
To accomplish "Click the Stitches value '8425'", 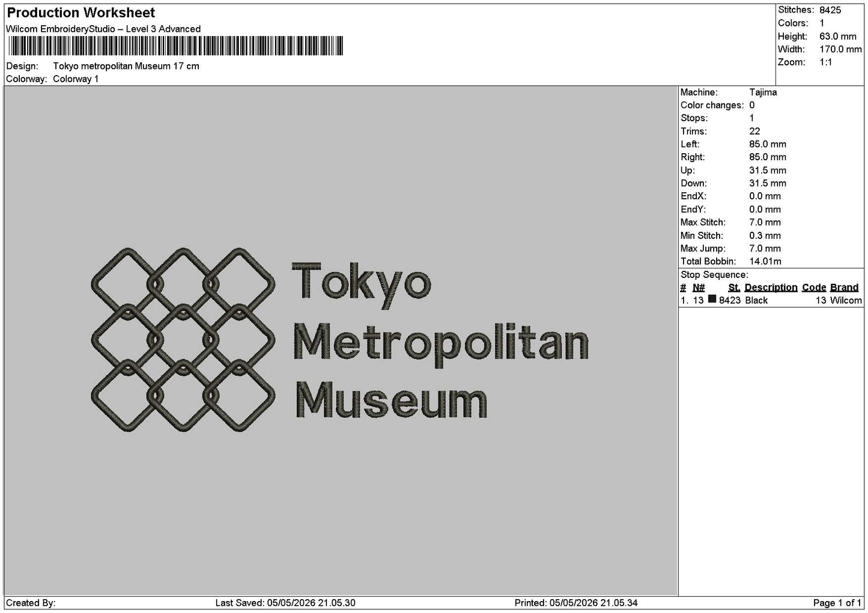I will click(x=830, y=10).
